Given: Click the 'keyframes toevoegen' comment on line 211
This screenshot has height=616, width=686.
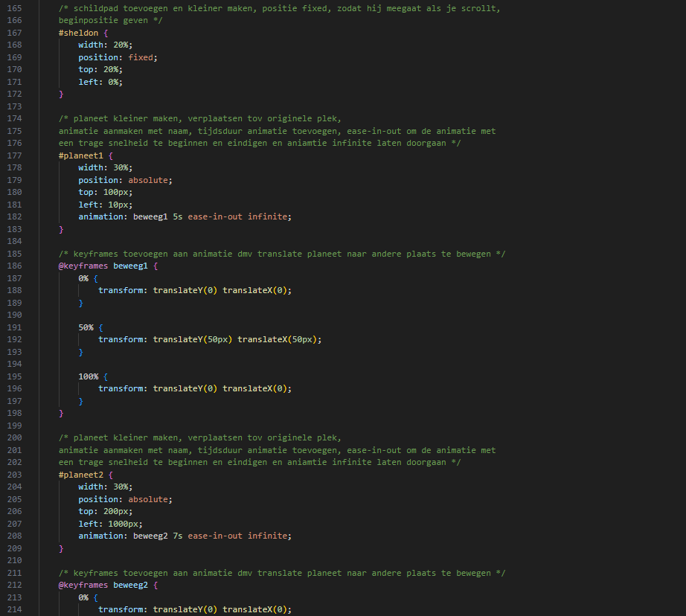Looking at the screenshot, I should click(x=282, y=573).
